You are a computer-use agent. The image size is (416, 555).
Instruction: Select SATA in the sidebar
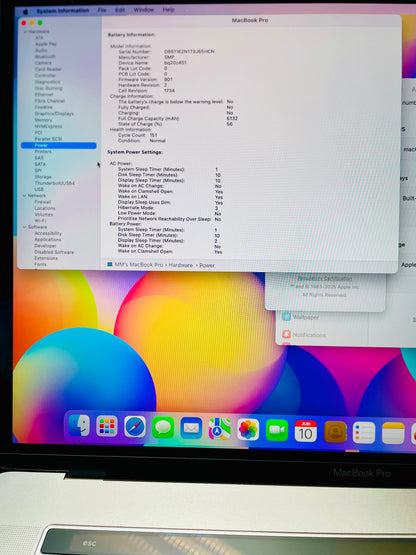point(40,164)
